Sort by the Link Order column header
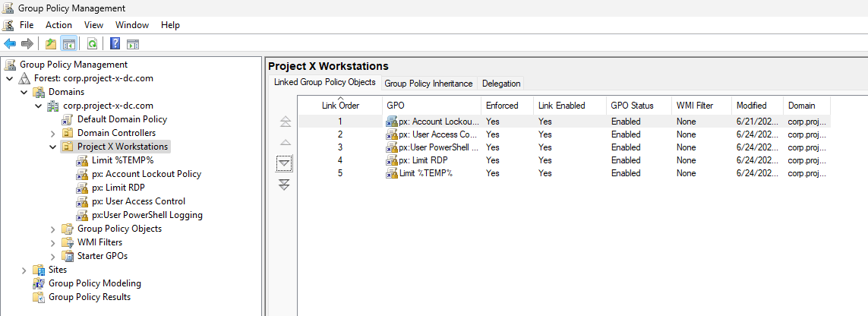868x316 pixels. [x=340, y=106]
